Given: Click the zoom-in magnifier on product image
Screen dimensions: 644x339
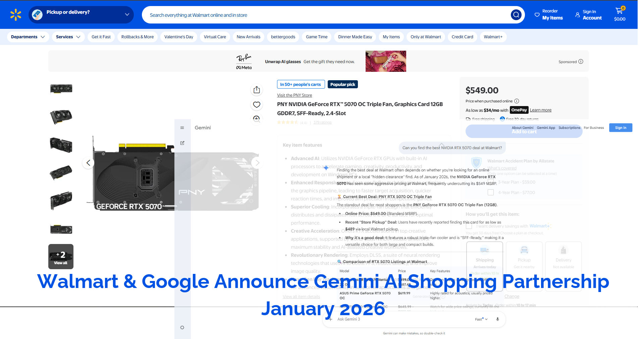Looking at the screenshot, I should click(x=257, y=119).
